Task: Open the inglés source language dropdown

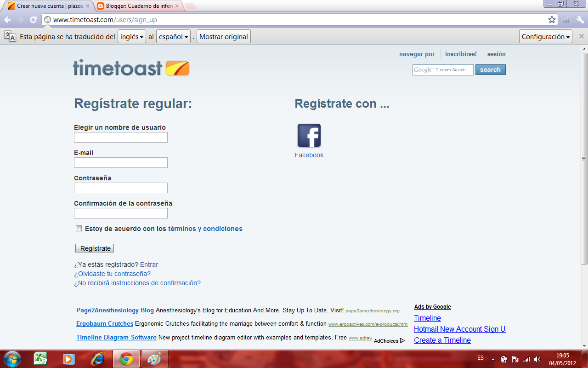Action: click(131, 36)
